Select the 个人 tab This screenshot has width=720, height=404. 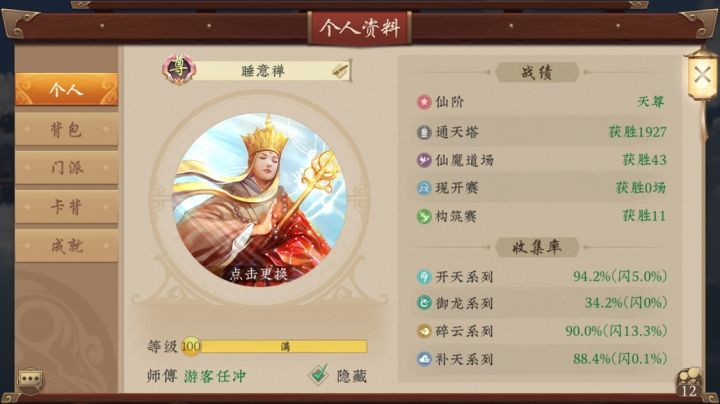click(67, 89)
